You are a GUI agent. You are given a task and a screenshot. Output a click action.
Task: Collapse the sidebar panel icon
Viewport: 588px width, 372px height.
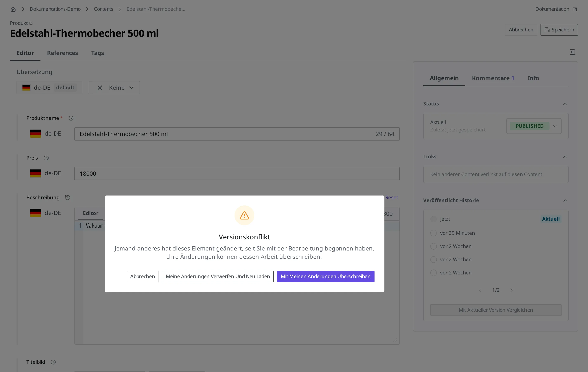pyautogui.click(x=572, y=52)
